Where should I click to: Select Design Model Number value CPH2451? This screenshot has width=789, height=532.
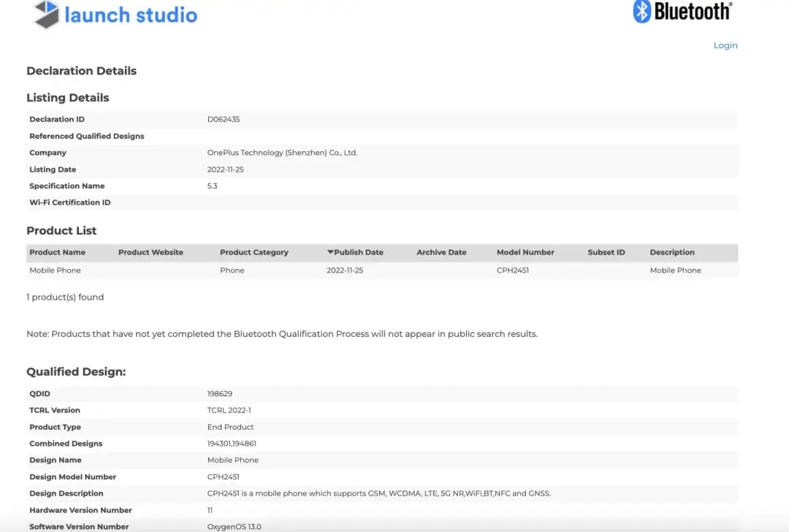click(x=224, y=476)
